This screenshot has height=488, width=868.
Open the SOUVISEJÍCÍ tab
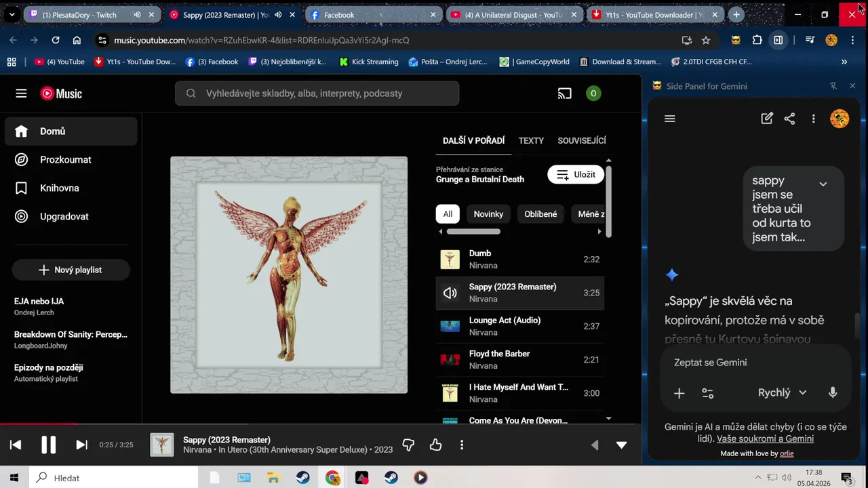[582, 140]
